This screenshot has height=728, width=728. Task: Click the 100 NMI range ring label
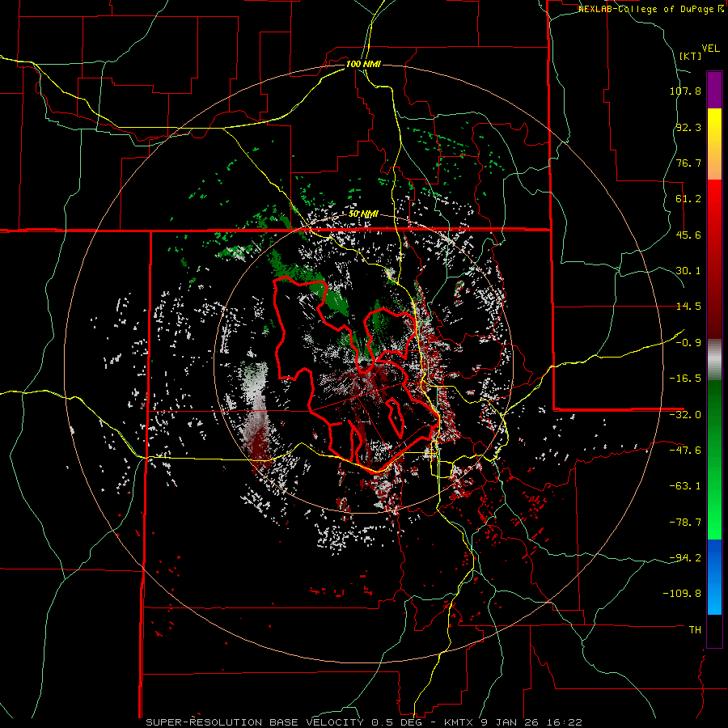pos(363,64)
